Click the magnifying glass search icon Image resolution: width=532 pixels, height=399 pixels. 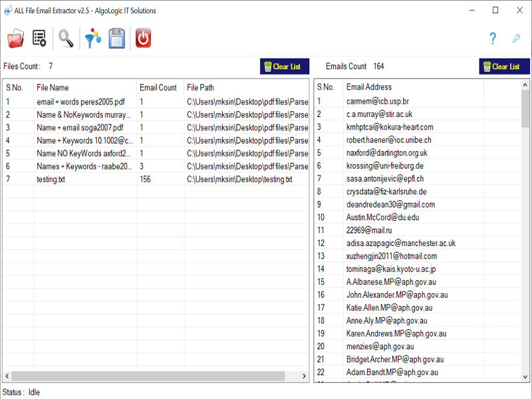point(66,39)
